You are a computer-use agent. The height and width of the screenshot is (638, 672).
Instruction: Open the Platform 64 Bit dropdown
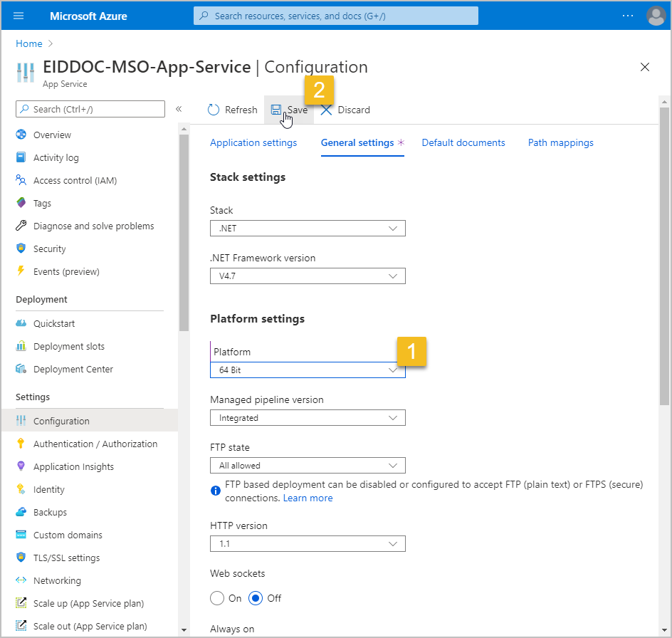coord(308,370)
